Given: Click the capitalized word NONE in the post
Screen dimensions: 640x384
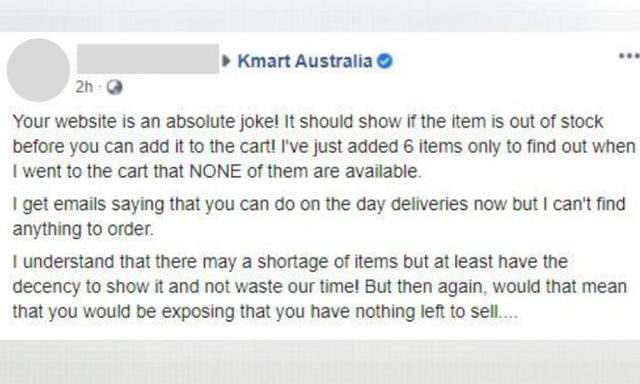Looking at the screenshot, I should click(x=216, y=171).
